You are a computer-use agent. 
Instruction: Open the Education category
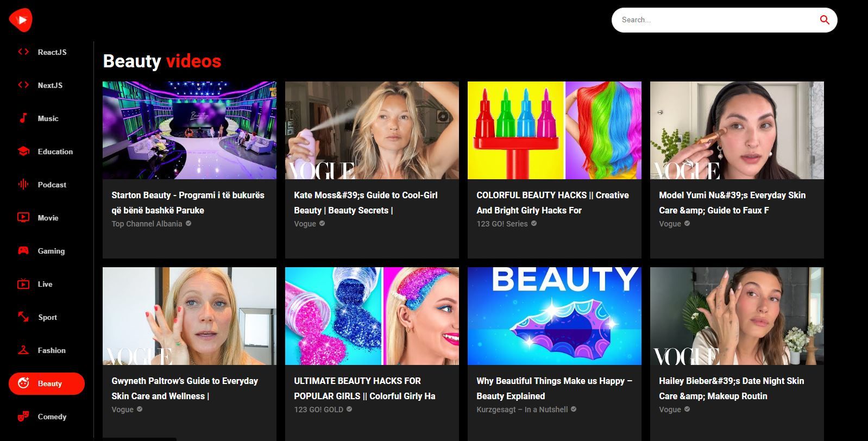[47, 152]
